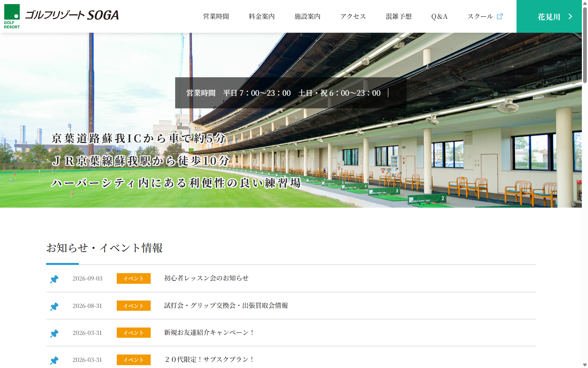Image resolution: width=588 pixels, height=368 pixels.
Task: Click the お知らせ・イベント情報 heading
Action: coord(105,248)
